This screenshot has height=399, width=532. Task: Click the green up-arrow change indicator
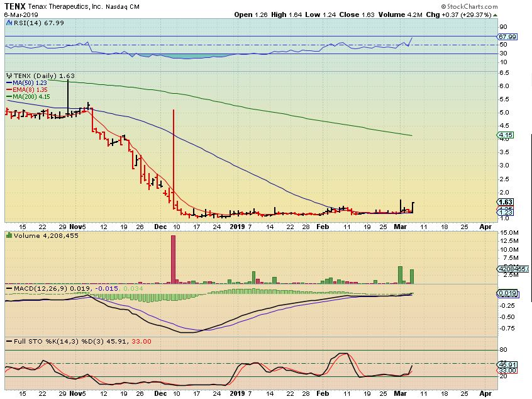[496, 15]
